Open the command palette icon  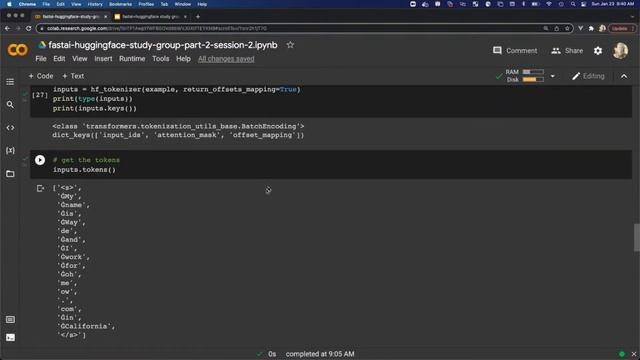pyautogui.click(x=10, y=320)
